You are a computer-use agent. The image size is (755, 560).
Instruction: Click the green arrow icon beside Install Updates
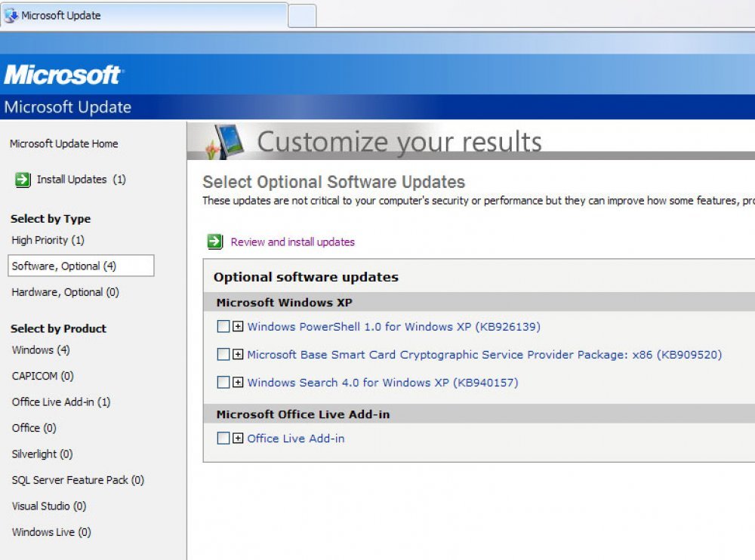click(23, 180)
